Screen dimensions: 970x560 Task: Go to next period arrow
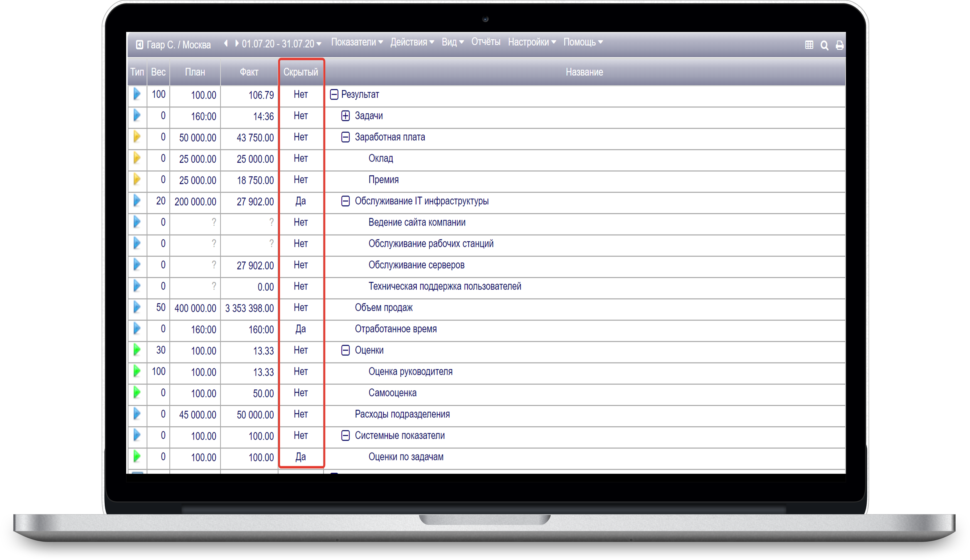coord(237,43)
